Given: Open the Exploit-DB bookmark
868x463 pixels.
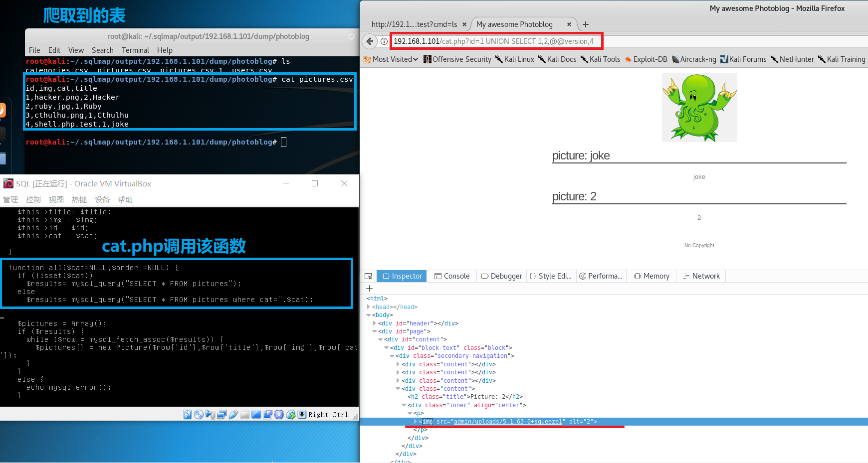Looking at the screenshot, I should (x=646, y=59).
